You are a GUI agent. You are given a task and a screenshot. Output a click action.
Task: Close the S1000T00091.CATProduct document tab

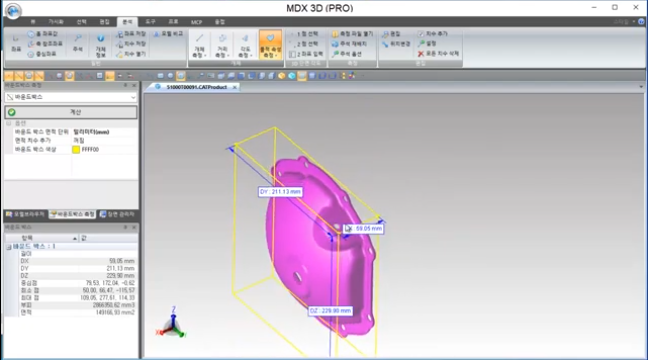(234, 87)
